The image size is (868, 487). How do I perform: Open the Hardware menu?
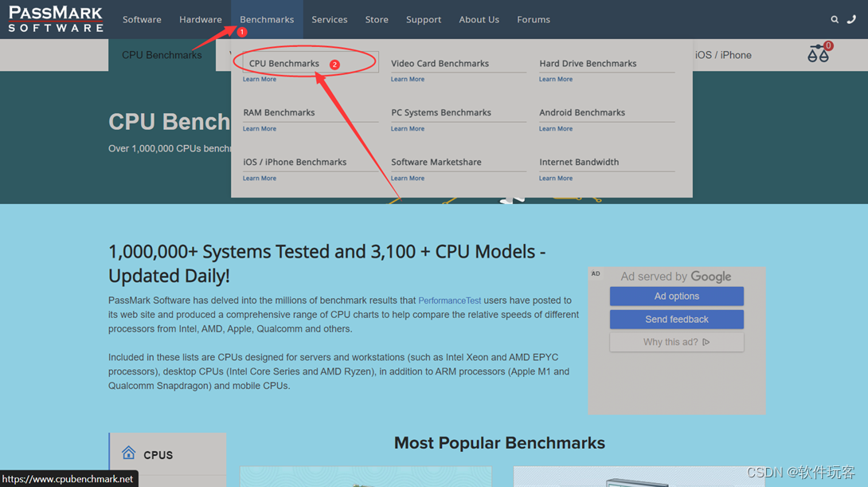201,19
